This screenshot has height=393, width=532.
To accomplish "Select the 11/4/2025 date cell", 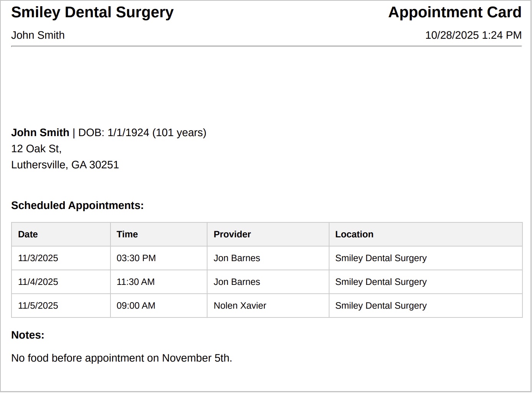I will [38, 282].
